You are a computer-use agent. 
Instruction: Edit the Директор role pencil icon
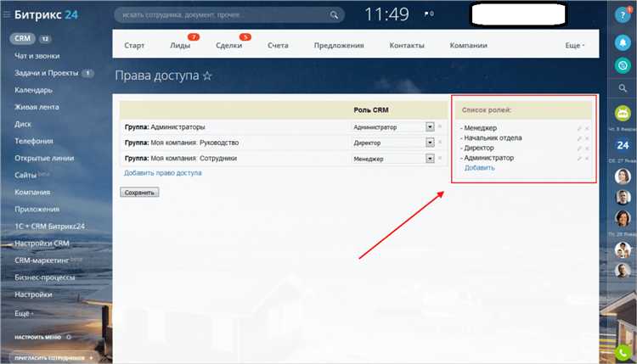pyautogui.click(x=579, y=148)
